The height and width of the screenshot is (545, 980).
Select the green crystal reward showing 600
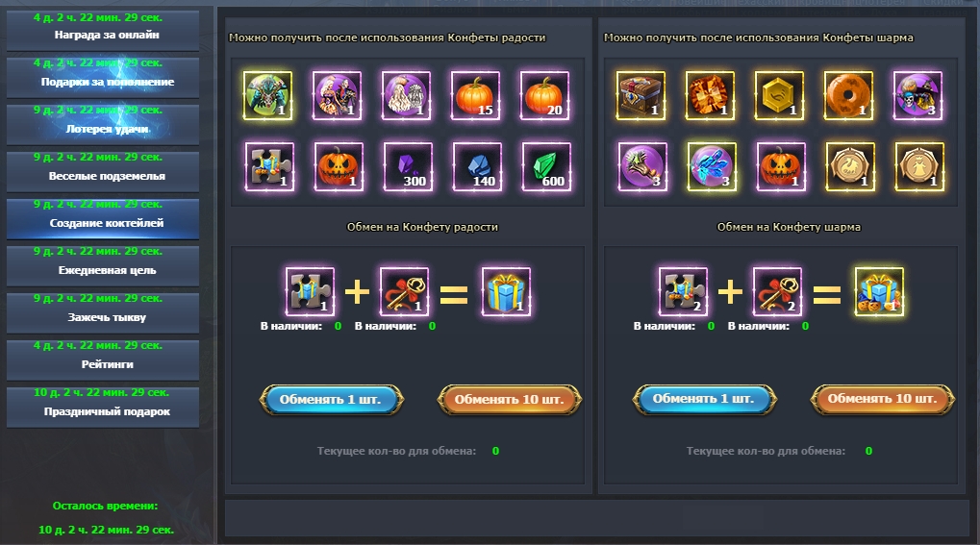tap(546, 167)
